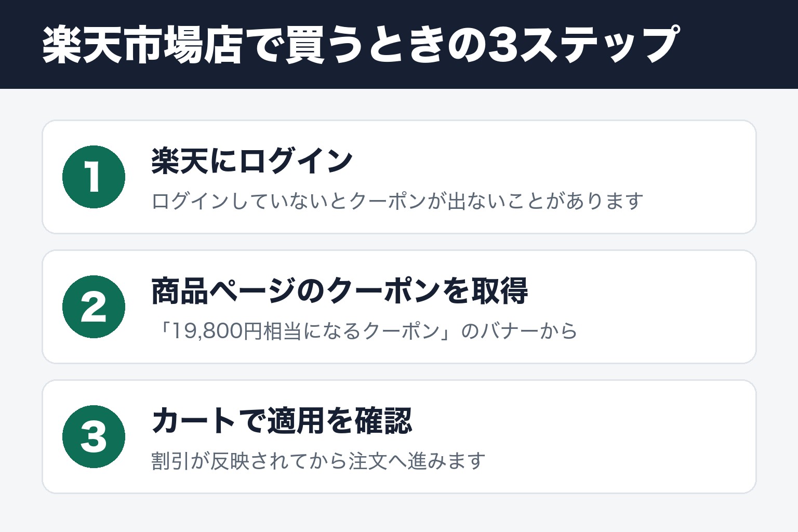Click the word ログイン in step 1 heading

pyautogui.click(x=296, y=161)
